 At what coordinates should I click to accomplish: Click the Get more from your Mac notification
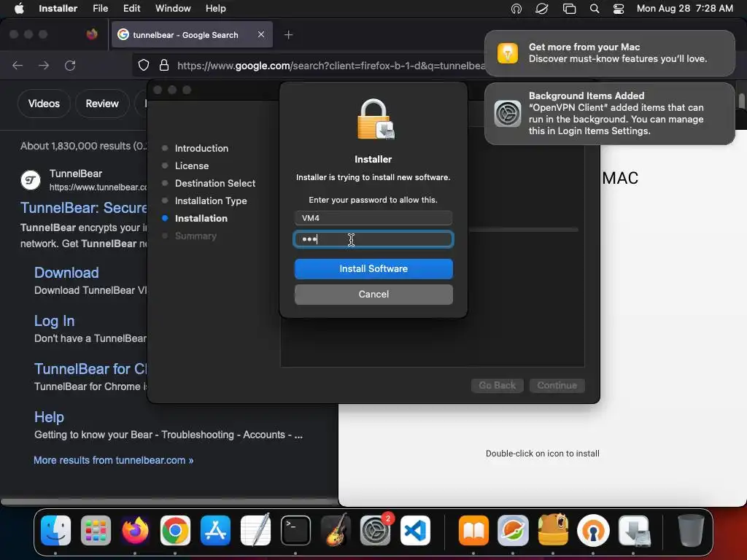coord(609,52)
